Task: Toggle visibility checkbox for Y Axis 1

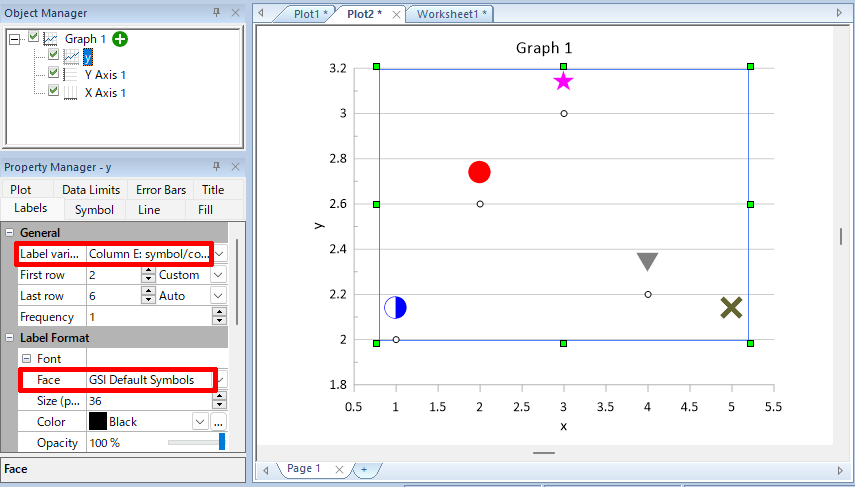Action: tap(54, 74)
